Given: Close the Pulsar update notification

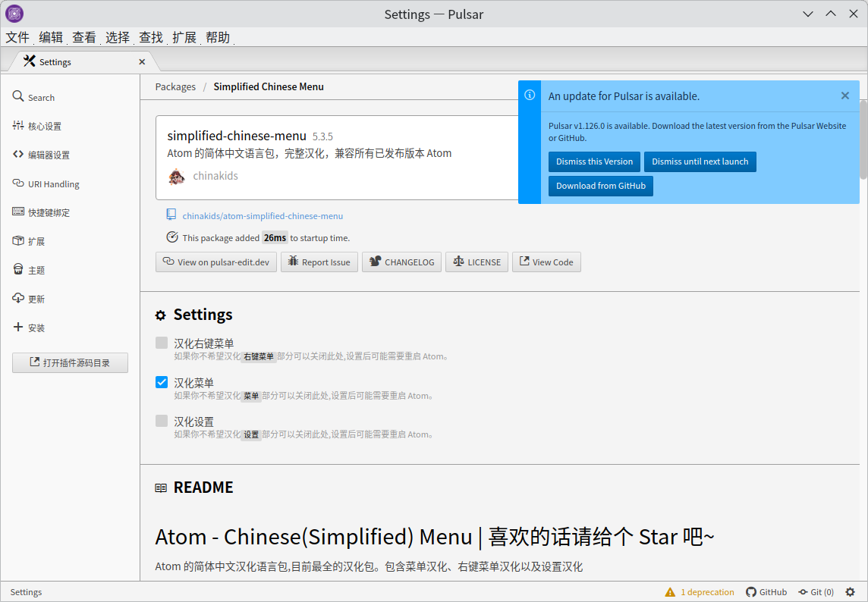Looking at the screenshot, I should (845, 96).
